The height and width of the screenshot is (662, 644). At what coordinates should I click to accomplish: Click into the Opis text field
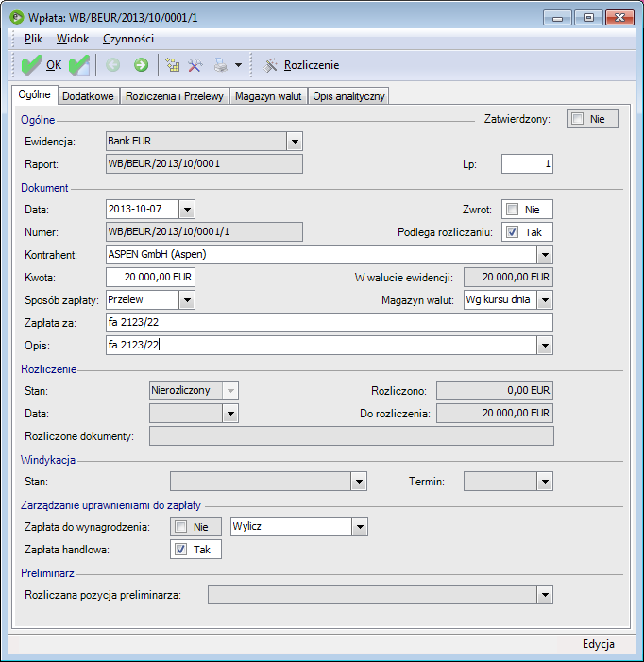coord(322,346)
